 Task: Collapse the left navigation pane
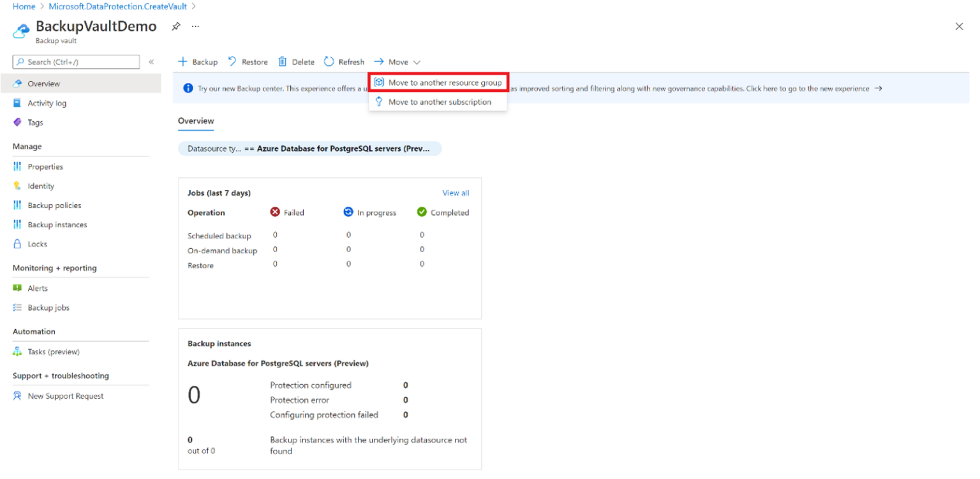151,62
